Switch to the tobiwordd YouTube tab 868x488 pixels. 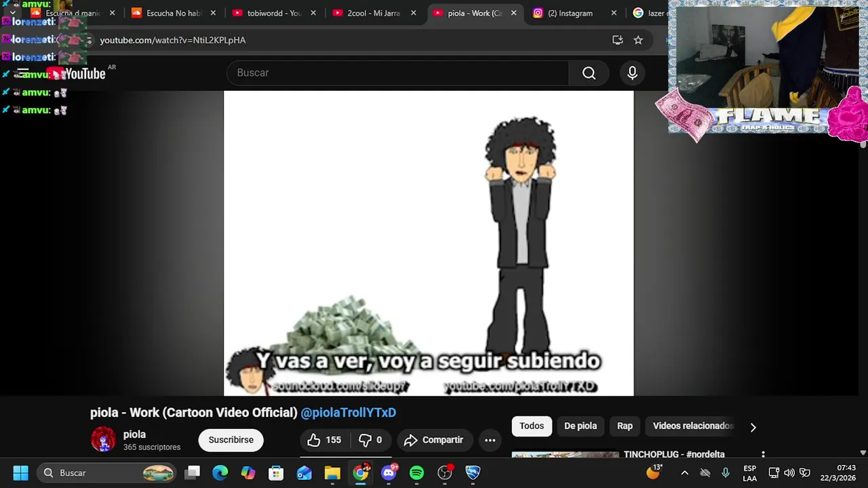point(274,13)
